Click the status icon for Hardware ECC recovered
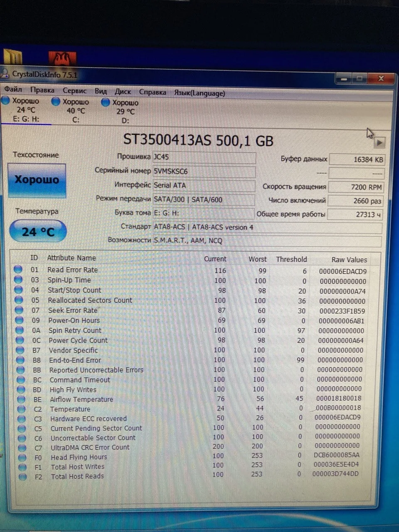Viewport: 399px width, 532px height. 22,419
